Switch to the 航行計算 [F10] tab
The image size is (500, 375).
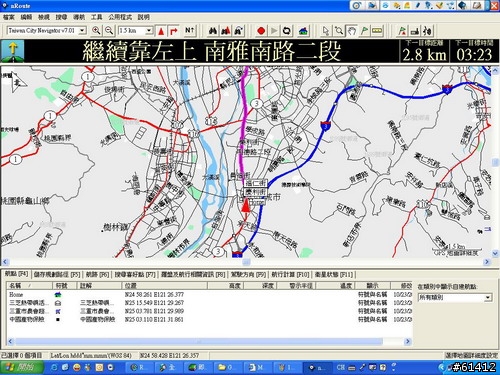[x=290, y=275]
